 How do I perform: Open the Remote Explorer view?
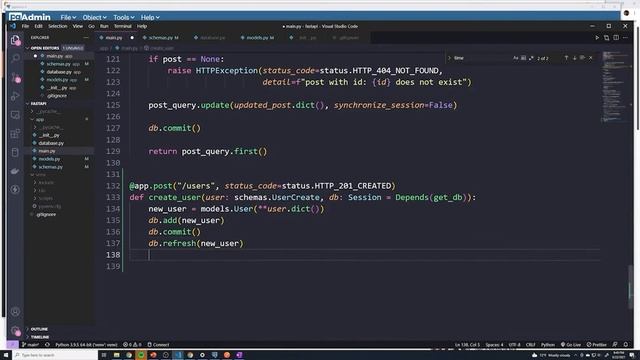point(15,115)
